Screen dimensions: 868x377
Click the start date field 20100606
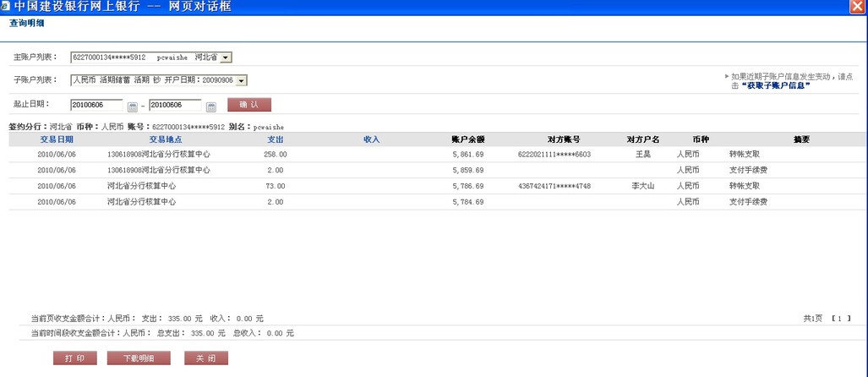point(97,105)
